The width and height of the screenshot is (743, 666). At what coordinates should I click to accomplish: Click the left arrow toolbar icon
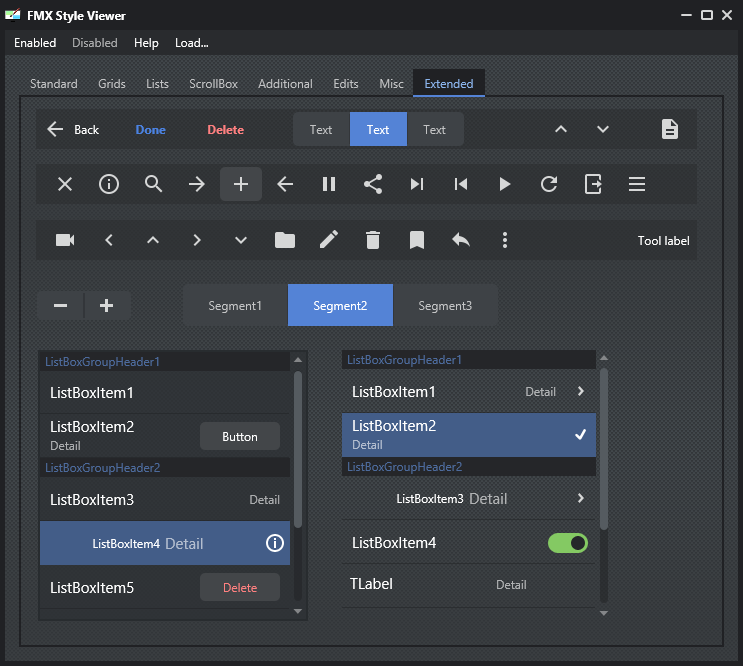pyautogui.click(x=285, y=184)
